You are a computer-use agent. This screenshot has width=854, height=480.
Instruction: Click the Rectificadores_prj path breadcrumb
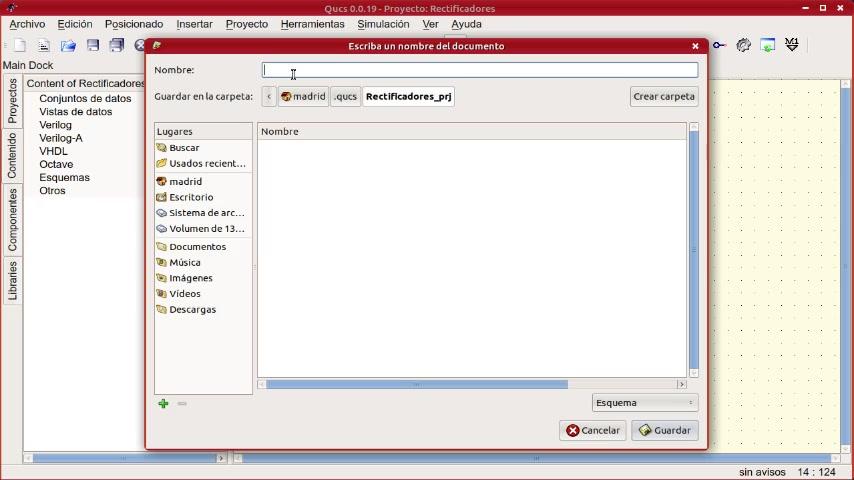point(408,96)
